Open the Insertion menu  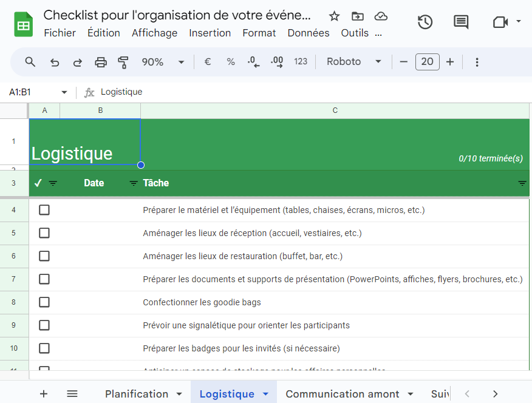[x=210, y=33]
